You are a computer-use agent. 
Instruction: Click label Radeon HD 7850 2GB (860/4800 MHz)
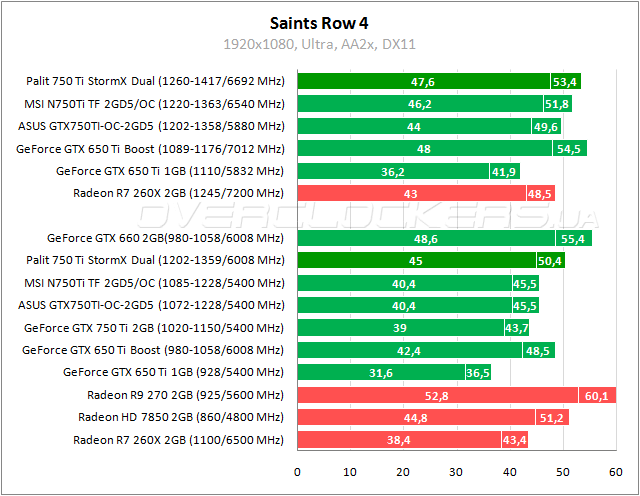point(181,417)
